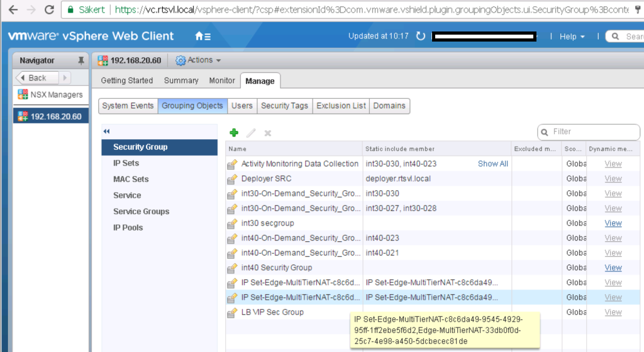Click the NSX Managers icon in navigator

pos(23,94)
